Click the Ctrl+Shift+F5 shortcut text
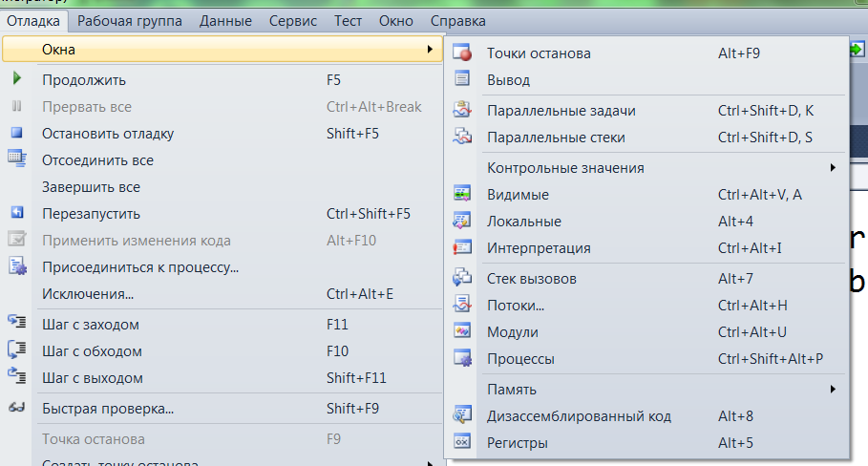Viewport: 868px width, 466px height. click(x=369, y=214)
